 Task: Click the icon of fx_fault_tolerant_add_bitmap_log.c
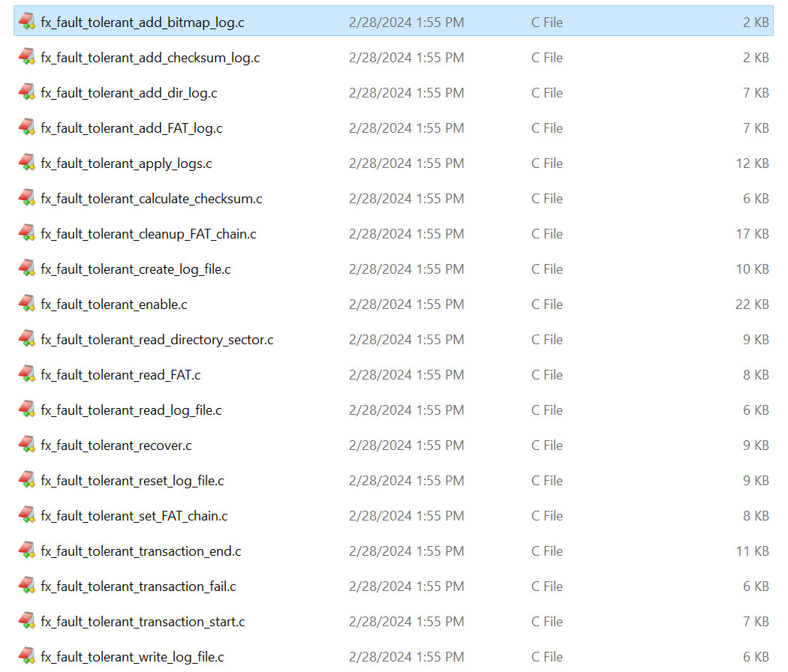26,22
